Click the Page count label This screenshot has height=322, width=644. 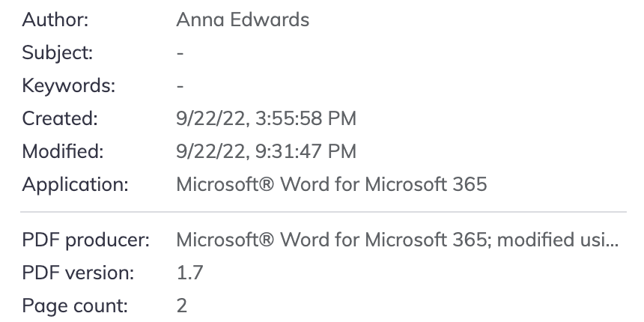point(75,306)
